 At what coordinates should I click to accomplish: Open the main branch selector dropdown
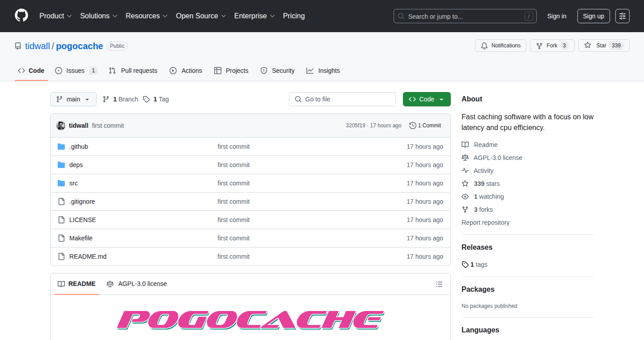click(x=73, y=99)
